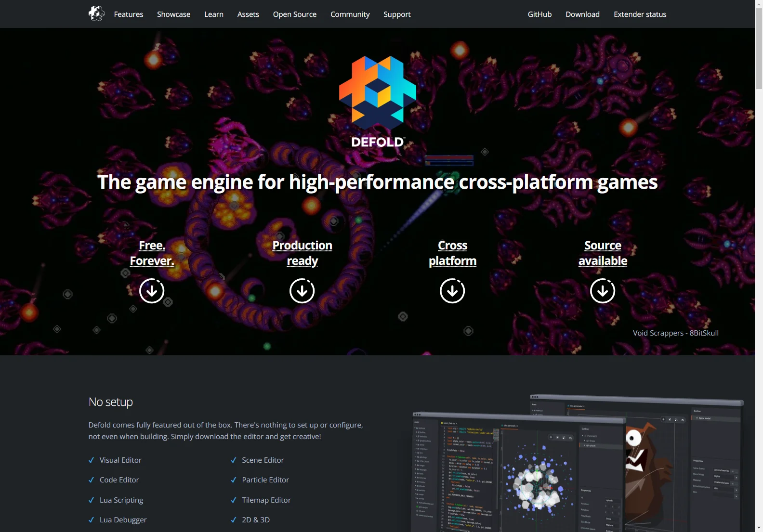763x532 pixels.
Task: Click the 'Production ready' heading link
Action: coord(302,253)
